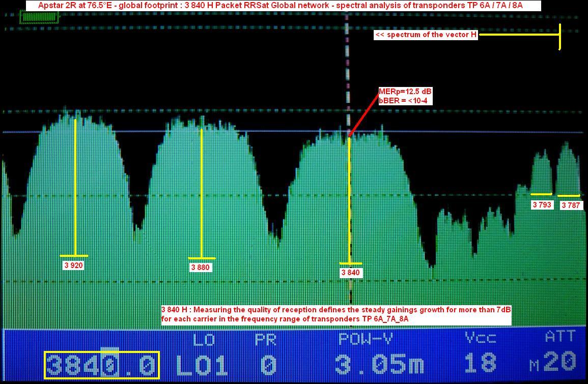The width and height of the screenshot is (588, 384).
Task: Click the ATT header label
Action: point(559,338)
